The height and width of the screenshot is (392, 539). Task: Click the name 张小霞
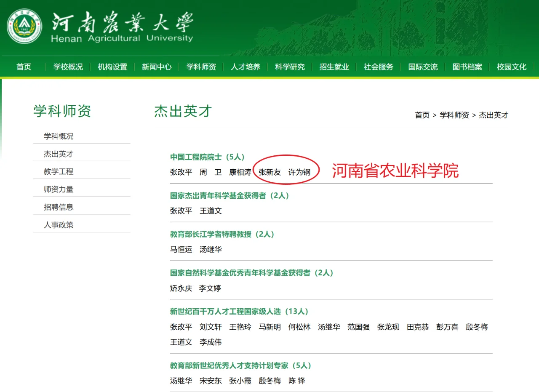240,381
